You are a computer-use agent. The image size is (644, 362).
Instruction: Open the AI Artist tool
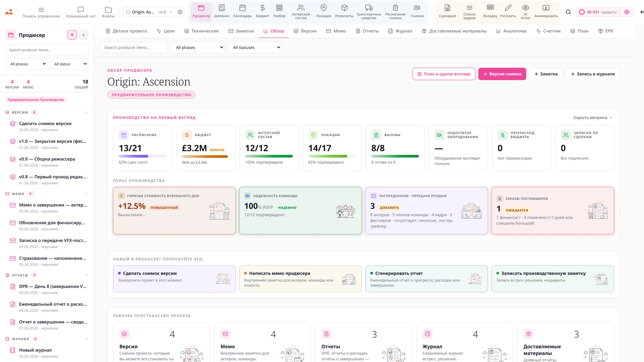(525, 12)
